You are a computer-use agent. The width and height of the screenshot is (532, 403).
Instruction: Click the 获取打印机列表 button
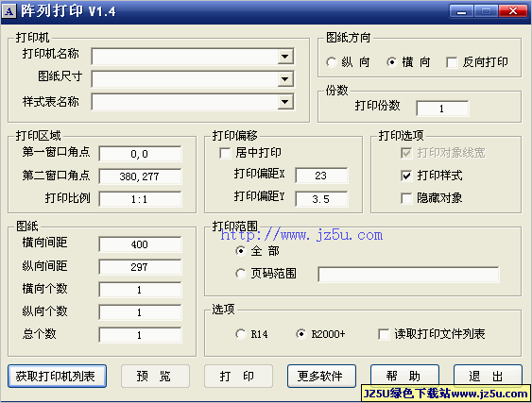coord(57,377)
